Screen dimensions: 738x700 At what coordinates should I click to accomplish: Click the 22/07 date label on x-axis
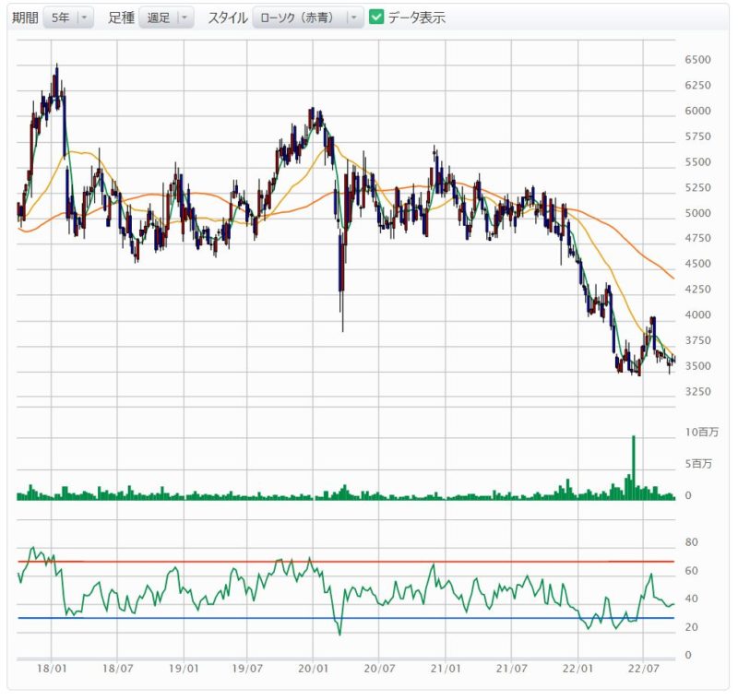(x=643, y=667)
